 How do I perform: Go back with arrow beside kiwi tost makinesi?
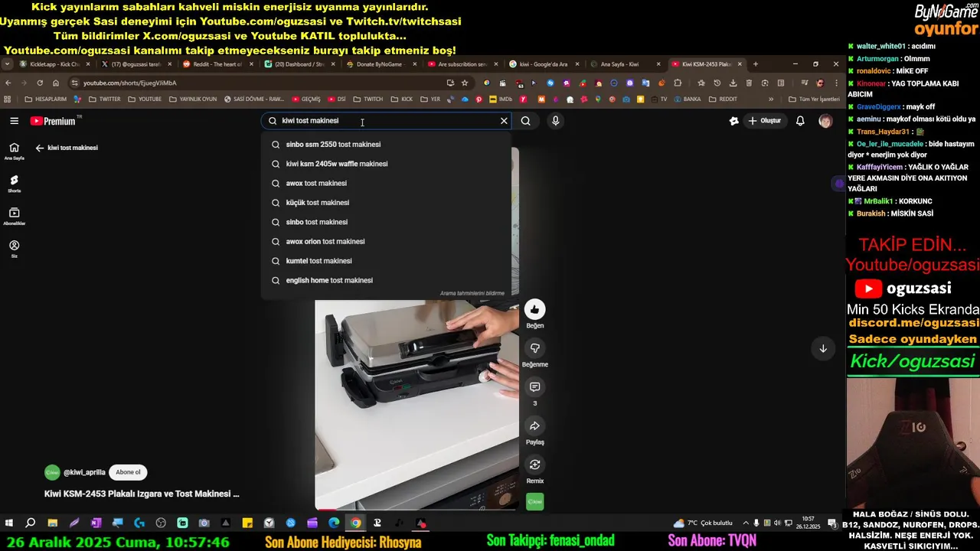click(40, 148)
